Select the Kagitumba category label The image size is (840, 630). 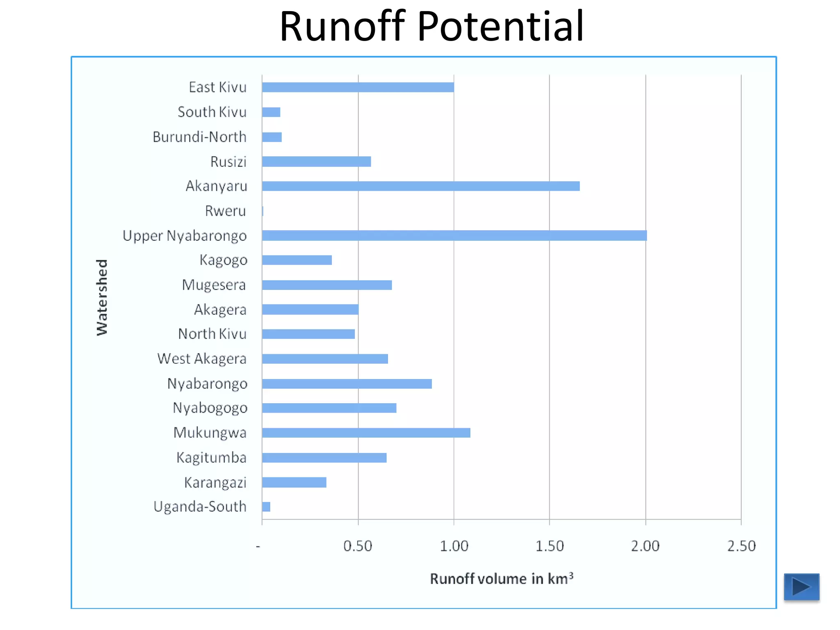tap(211, 458)
